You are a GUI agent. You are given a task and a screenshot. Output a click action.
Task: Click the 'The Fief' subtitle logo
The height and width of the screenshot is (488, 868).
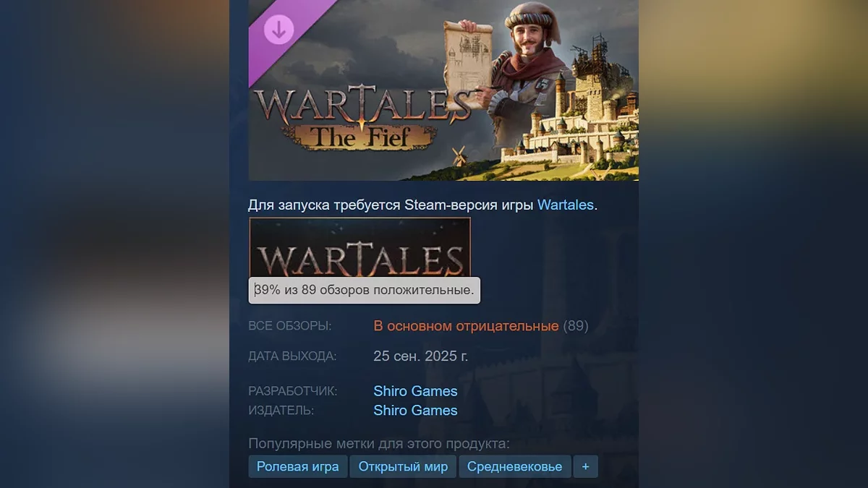pos(362,136)
